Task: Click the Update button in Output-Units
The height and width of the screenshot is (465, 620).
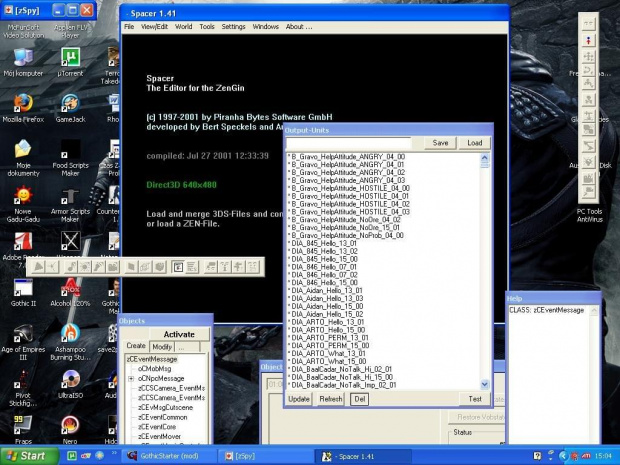Action: 299,399
